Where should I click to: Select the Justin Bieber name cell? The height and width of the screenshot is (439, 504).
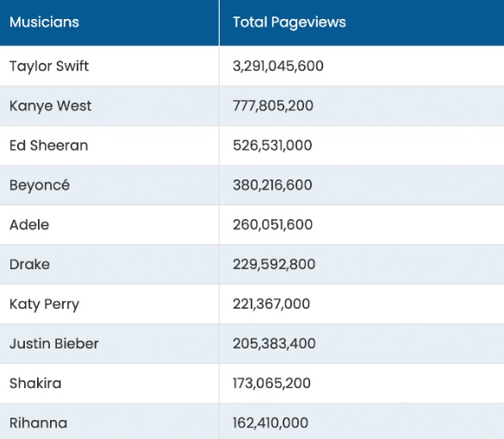click(x=109, y=344)
